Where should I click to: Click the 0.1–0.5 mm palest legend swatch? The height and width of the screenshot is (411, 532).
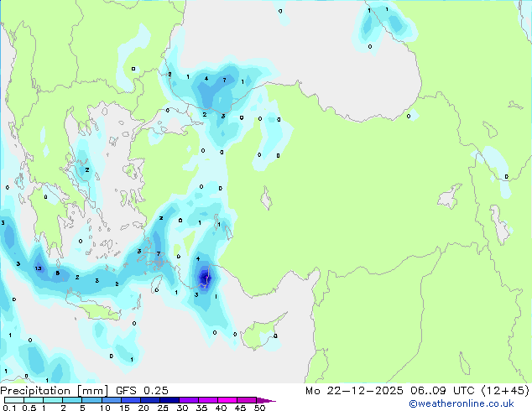point(14,400)
